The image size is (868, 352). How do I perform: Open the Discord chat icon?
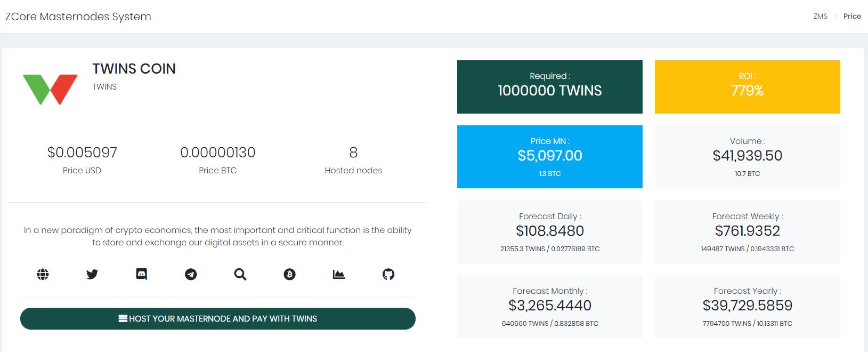pos(141,274)
